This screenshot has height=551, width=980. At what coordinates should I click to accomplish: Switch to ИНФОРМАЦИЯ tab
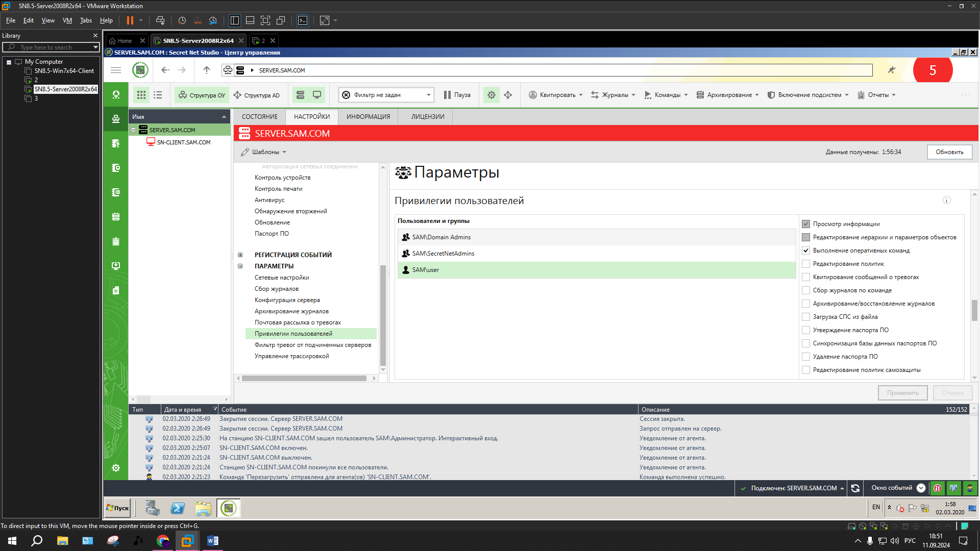coord(368,117)
